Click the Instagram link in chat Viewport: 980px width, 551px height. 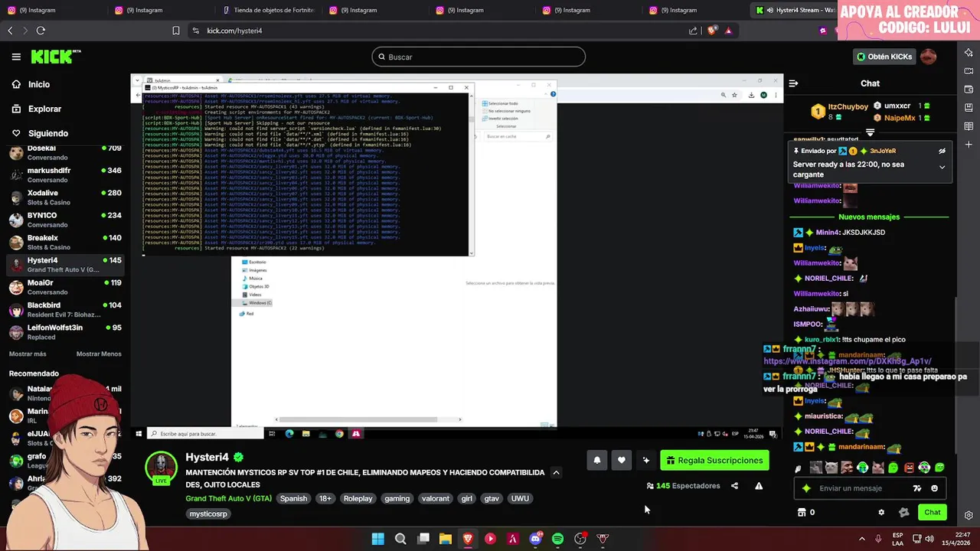coord(847,361)
